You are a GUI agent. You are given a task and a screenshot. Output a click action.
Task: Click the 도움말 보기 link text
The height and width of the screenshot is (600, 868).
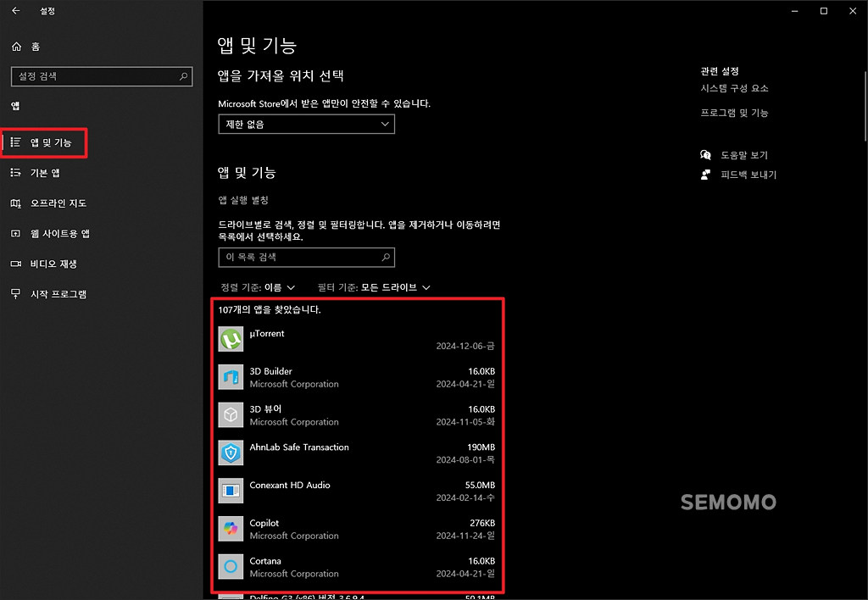(744, 155)
